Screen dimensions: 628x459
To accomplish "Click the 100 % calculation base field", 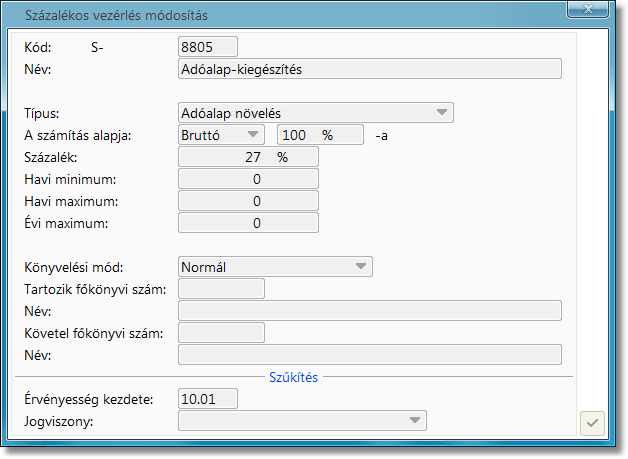I will click(319, 135).
